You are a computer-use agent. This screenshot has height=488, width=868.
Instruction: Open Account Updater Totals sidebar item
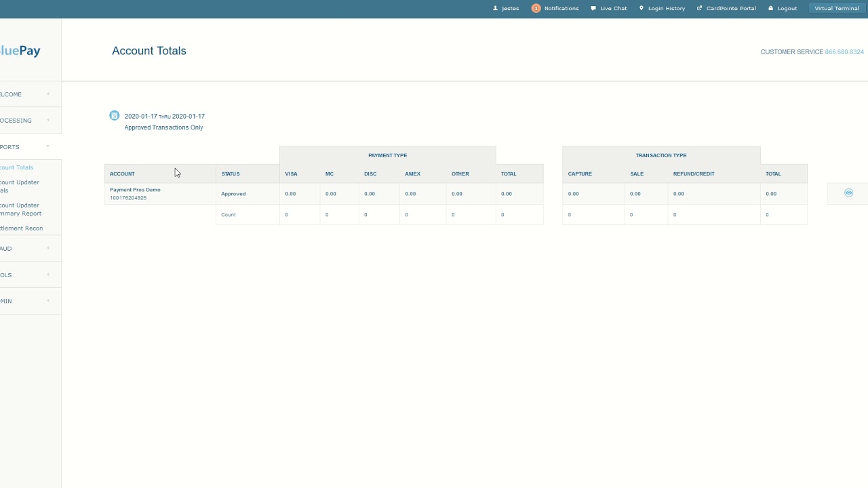20,186
